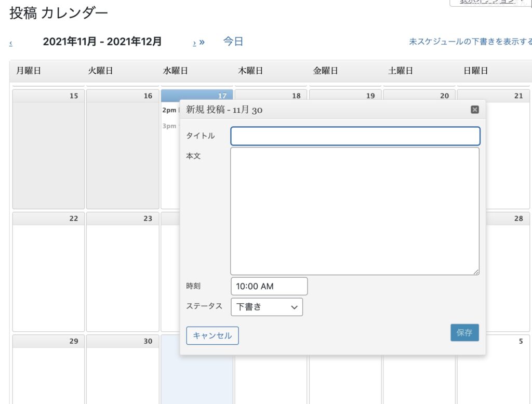Image resolution: width=532 pixels, height=404 pixels.
Task: Select the 2pm post on day 17
Action: click(170, 110)
